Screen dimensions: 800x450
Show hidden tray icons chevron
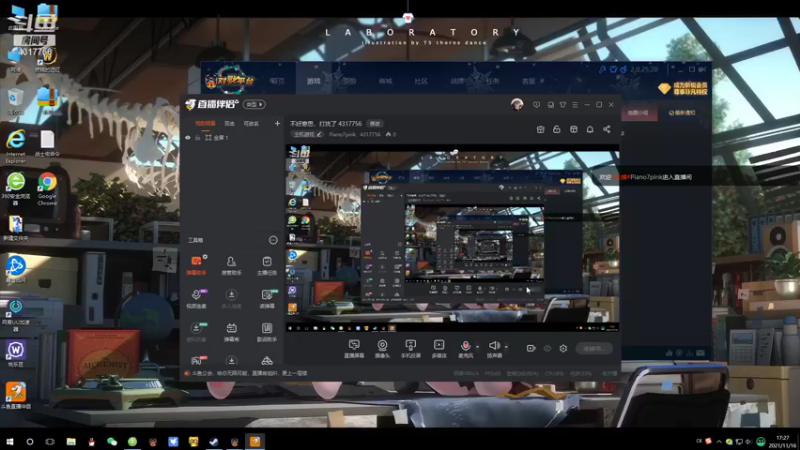coord(719,442)
